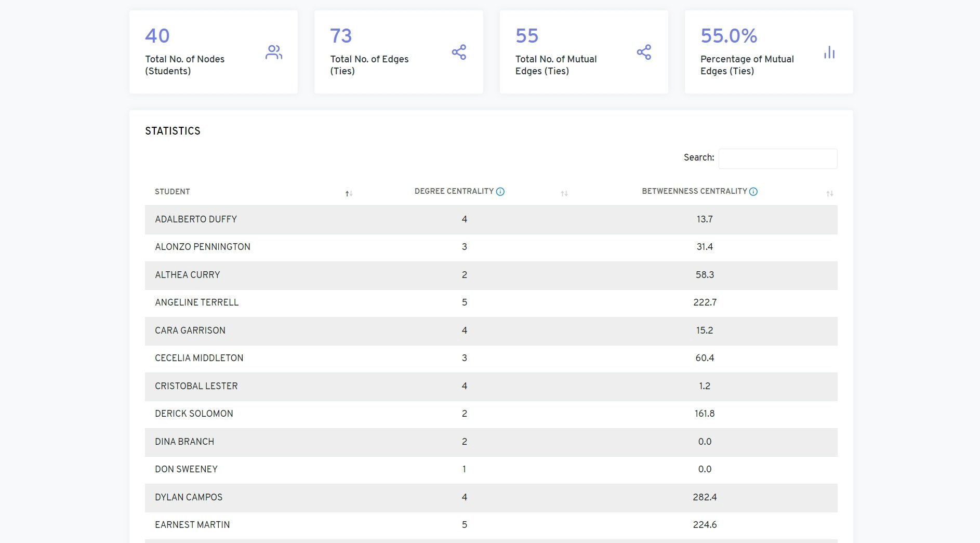The width and height of the screenshot is (980, 543).
Task: Click the people icon on Total Nodes card
Action: pos(274,52)
